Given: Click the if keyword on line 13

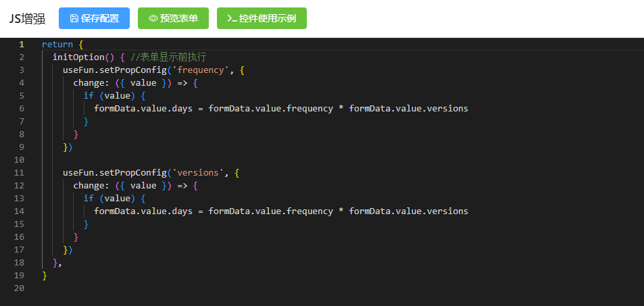Looking at the screenshot, I should pos(89,199).
